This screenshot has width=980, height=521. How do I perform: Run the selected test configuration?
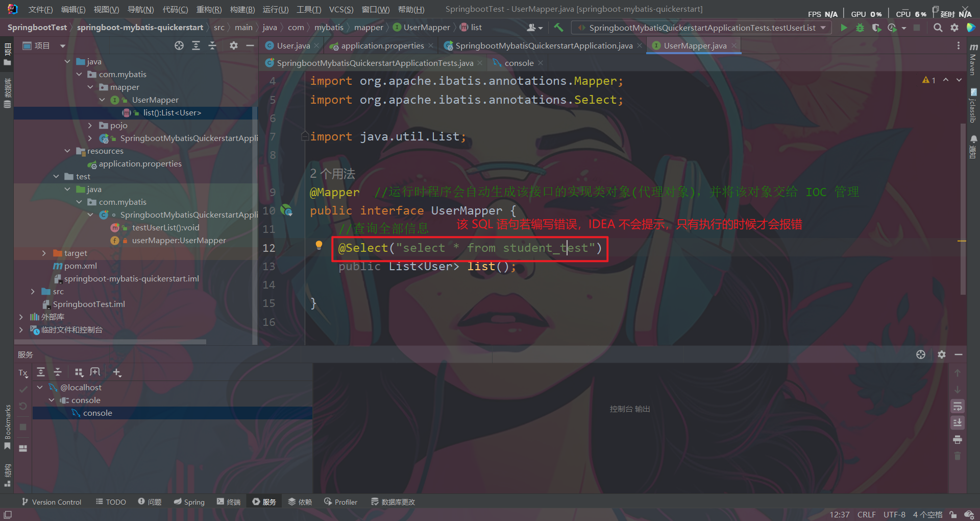tap(844, 28)
